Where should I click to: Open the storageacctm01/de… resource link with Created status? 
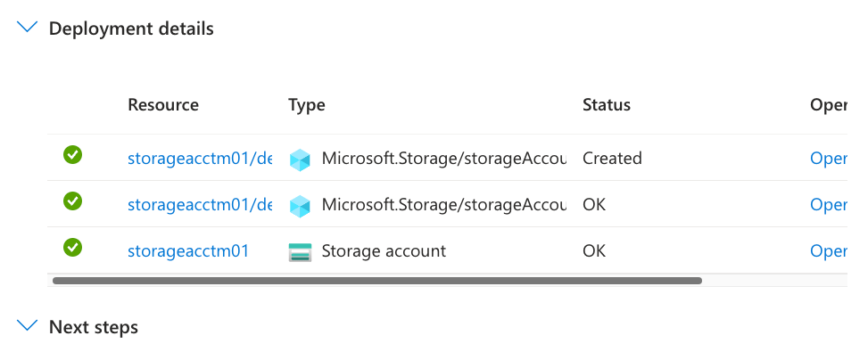pyautogui.click(x=200, y=158)
